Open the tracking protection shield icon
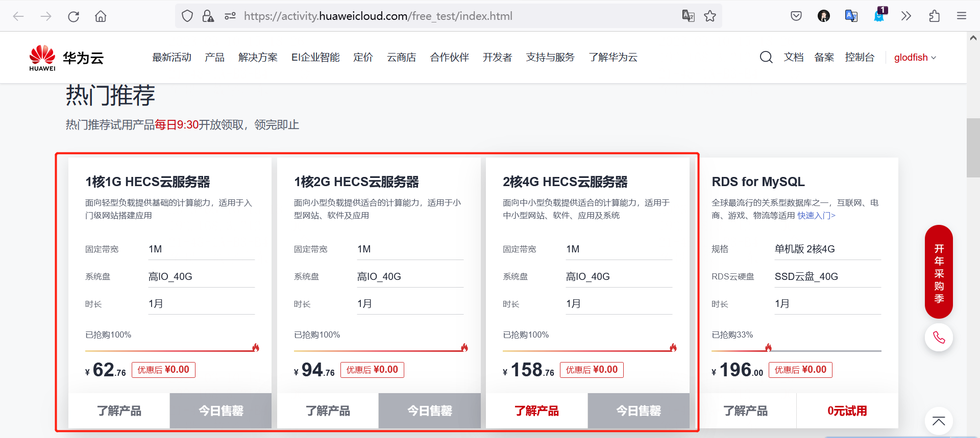This screenshot has width=980, height=438. (187, 16)
